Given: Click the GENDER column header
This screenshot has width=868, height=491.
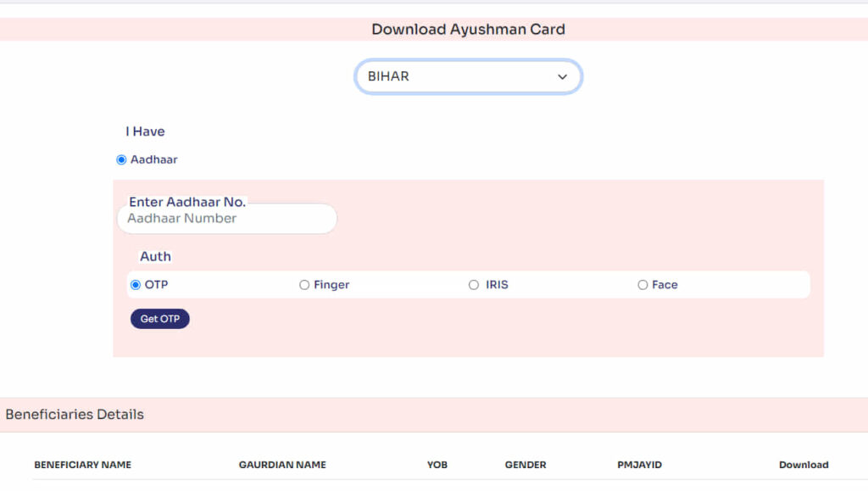Looking at the screenshot, I should tap(526, 465).
